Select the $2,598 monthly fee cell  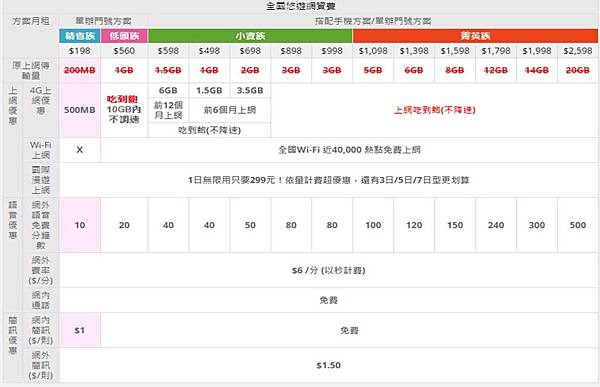578,51
